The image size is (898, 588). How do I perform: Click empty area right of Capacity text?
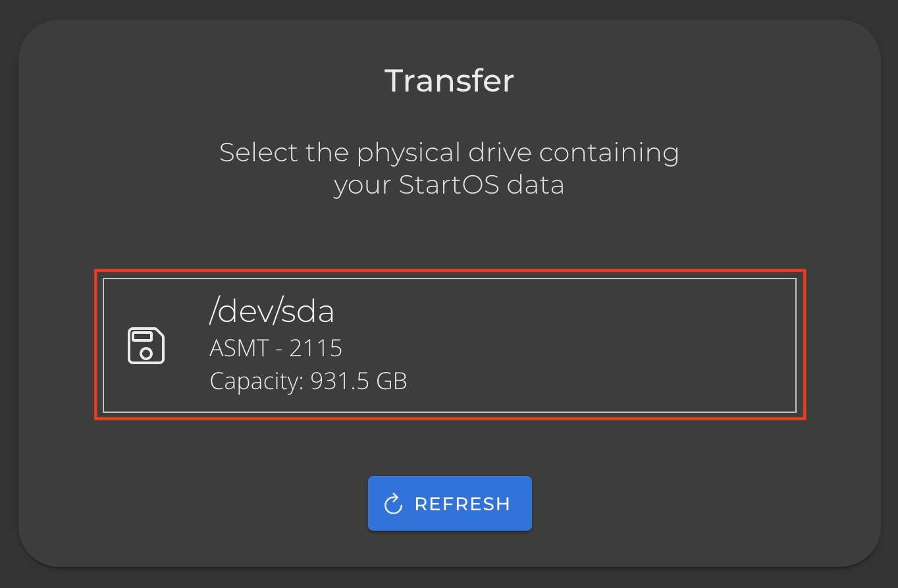click(x=593, y=381)
